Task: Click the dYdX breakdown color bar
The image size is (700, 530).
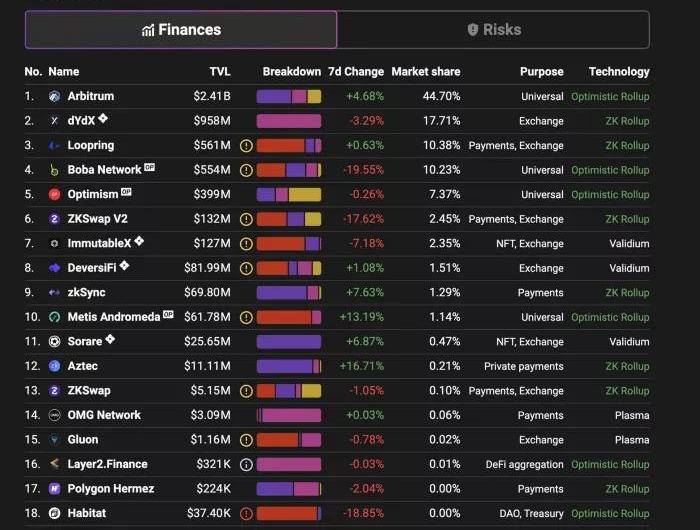Action: [x=289, y=121]
